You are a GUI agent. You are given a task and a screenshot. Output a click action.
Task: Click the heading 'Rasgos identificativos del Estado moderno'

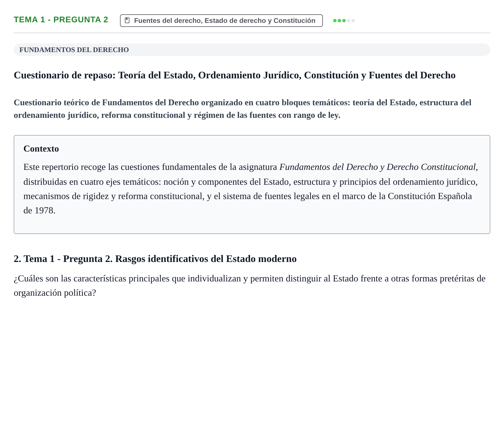206,259
